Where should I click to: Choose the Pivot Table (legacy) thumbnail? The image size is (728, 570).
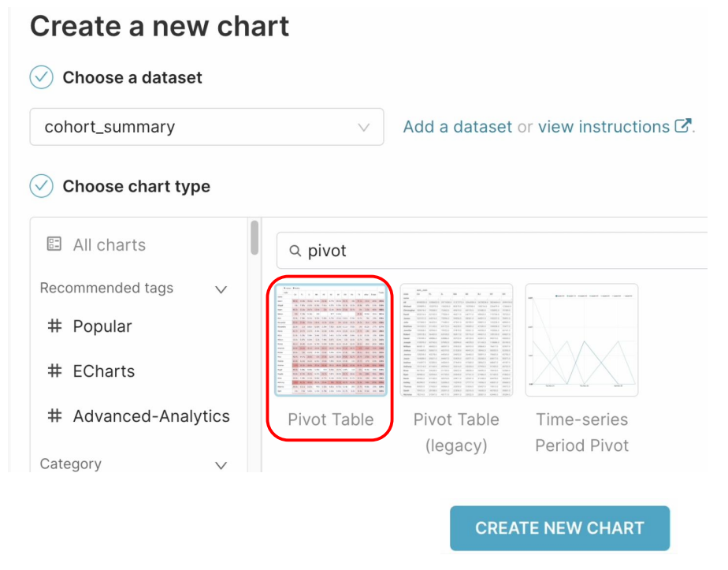(x=456, y=341)
